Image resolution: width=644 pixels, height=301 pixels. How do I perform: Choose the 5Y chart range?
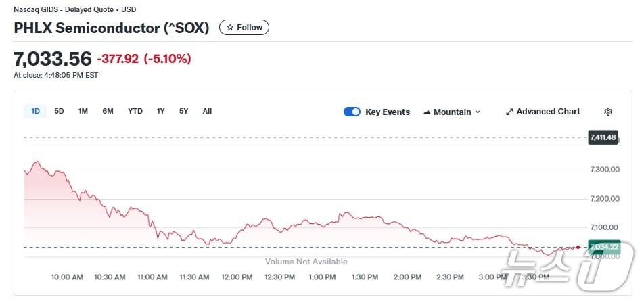[183, 111]
